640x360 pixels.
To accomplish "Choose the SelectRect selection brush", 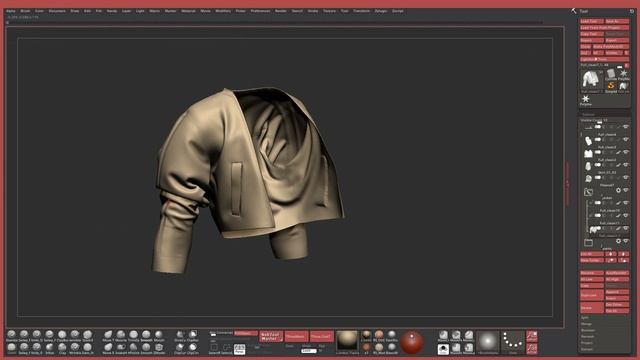I will tap(214, 349).
